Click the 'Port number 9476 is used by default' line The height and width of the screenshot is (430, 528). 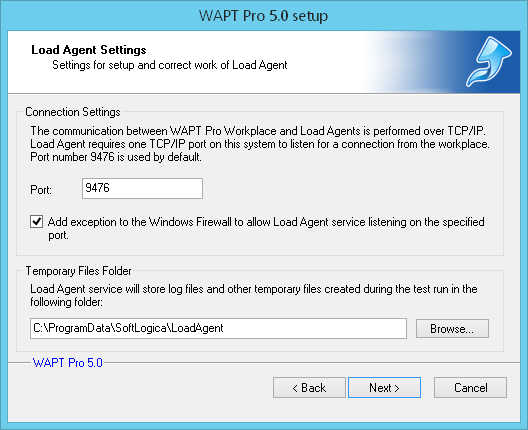click(116, 157)
